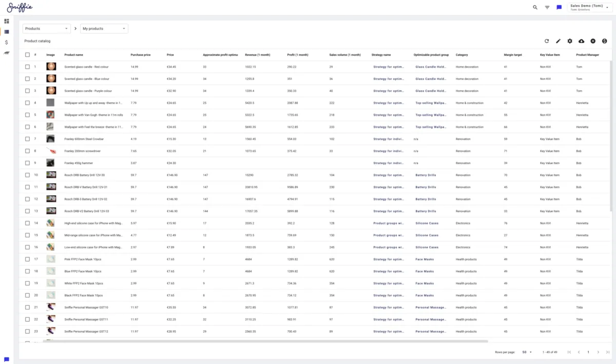This screenshot has height=364, width=616.
Task: Tick checkbox for Pink FFP2 Face Mask 10pcs
Action: pyautogui.click(x=27, y=259)
